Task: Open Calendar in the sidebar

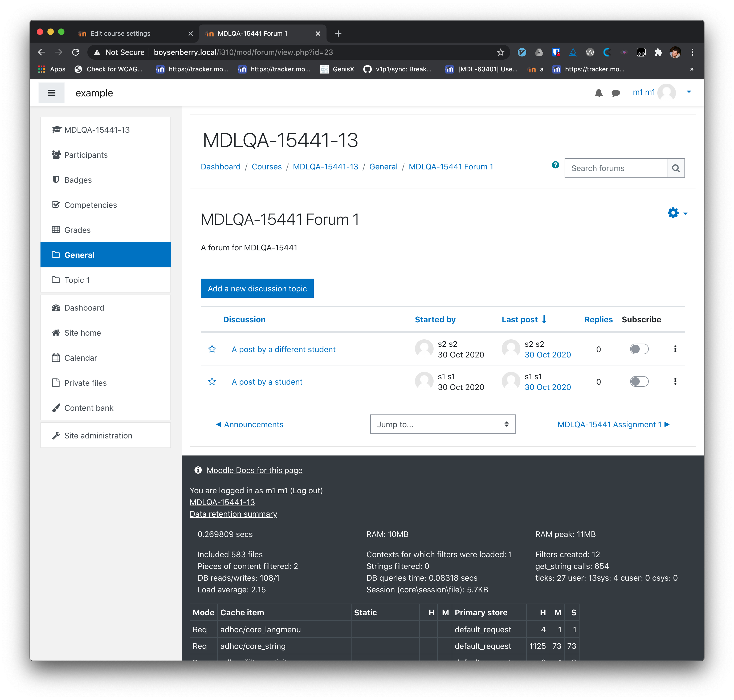Action: 106,358
